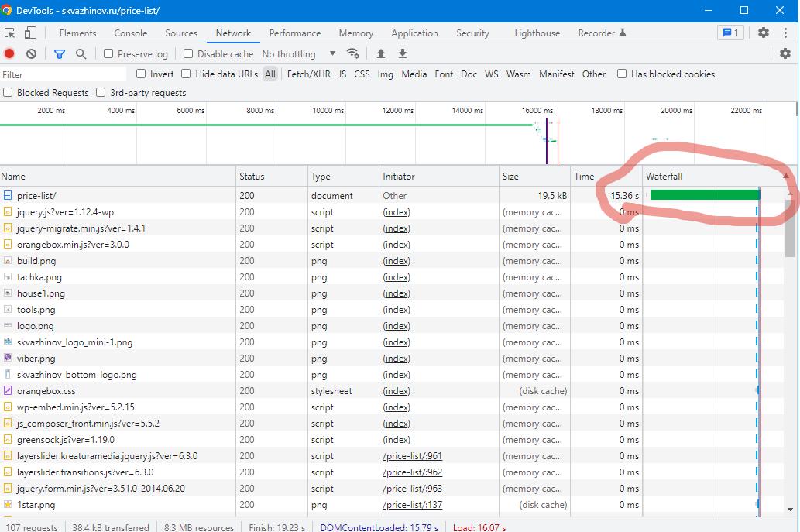Screen dimensions: 800x532
Task: Toggle the network filter funnel icon
Action: pyautogui.click(x=60, y=53)
